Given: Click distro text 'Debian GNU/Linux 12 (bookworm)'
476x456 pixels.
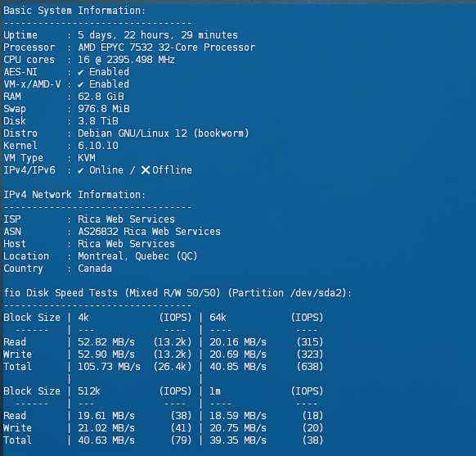Looking at the screenshot, I should point(164,133).
